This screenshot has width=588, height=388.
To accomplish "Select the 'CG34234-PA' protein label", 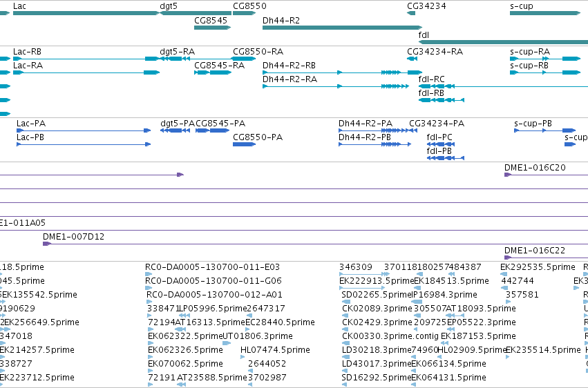I will [x=437, y=123].
